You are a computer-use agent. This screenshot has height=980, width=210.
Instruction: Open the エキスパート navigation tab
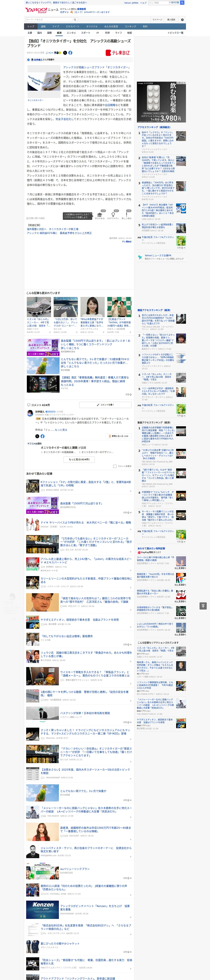(72, 27)
